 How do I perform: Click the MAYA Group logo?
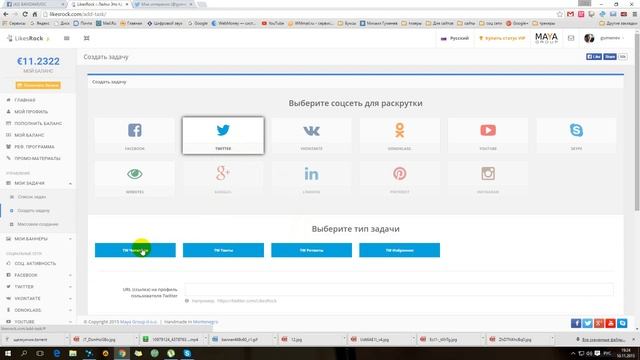point(547,38)
